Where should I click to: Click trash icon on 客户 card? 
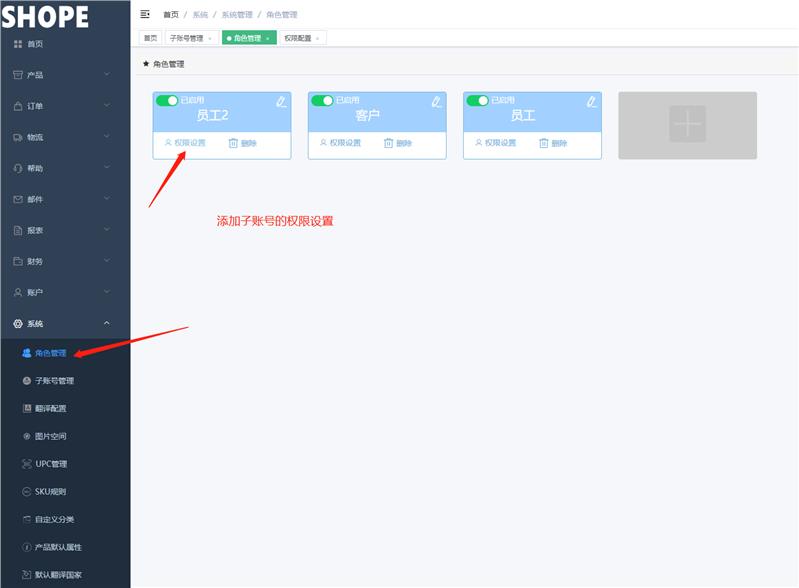point(388,143)
